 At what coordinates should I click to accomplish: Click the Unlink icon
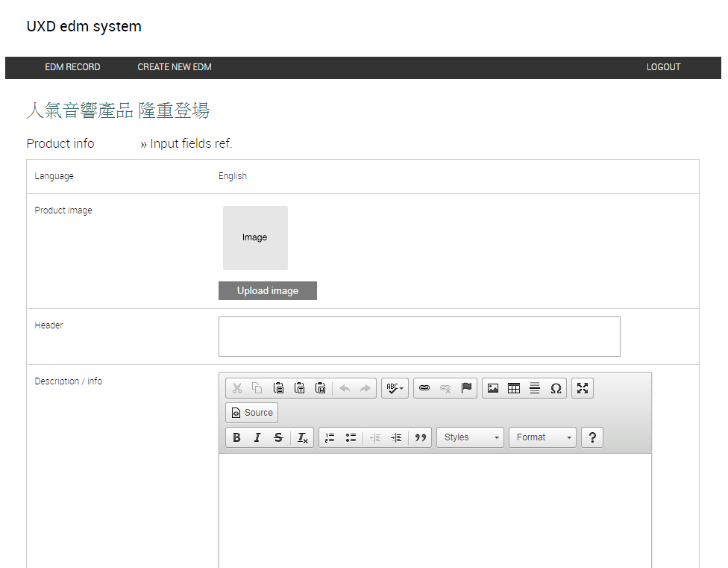coord(445,388)
